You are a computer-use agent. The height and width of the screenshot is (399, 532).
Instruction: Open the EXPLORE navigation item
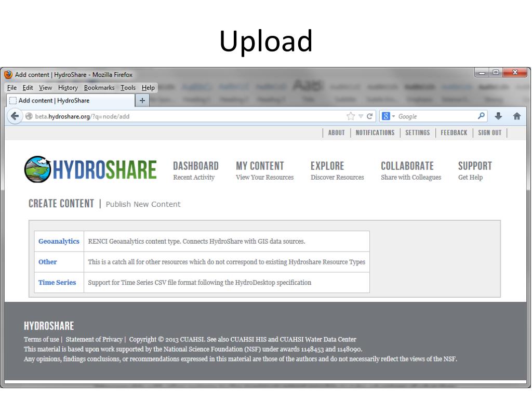tap(337, 170)
